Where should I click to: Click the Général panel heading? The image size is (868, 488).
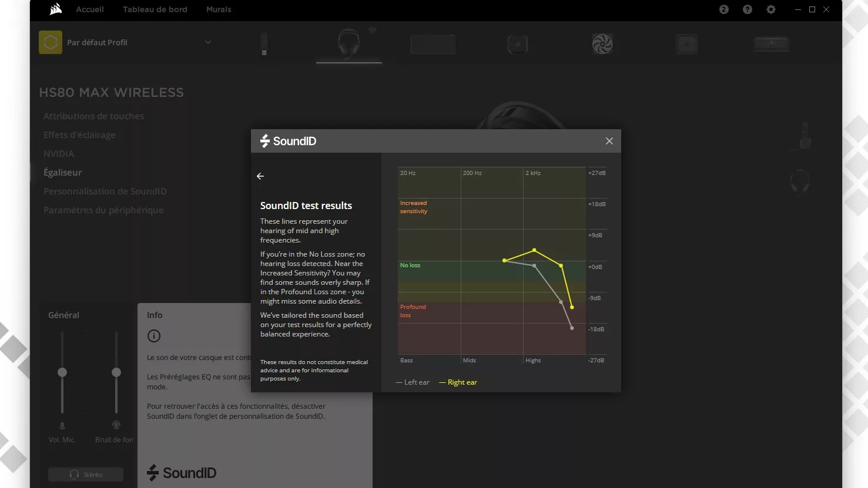[x=63, y=315]
